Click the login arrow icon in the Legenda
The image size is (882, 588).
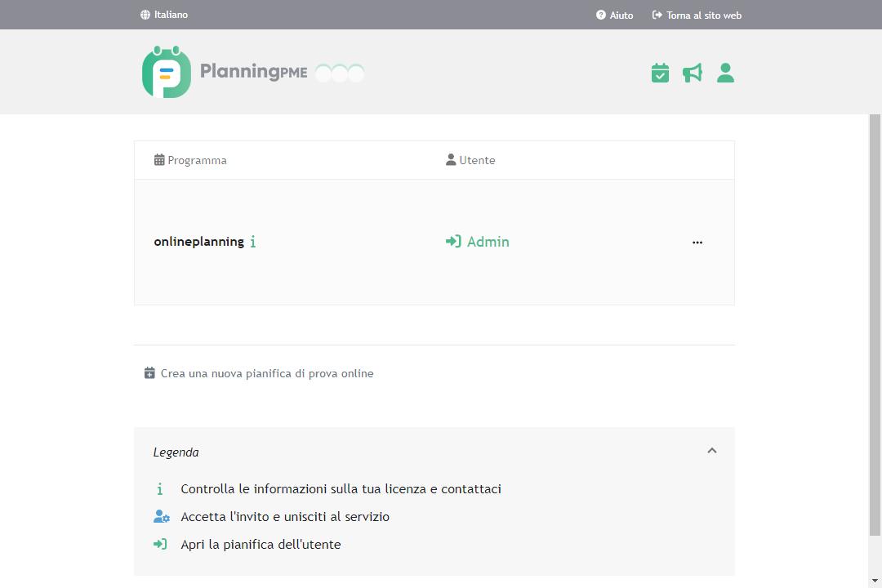(160, 543)
